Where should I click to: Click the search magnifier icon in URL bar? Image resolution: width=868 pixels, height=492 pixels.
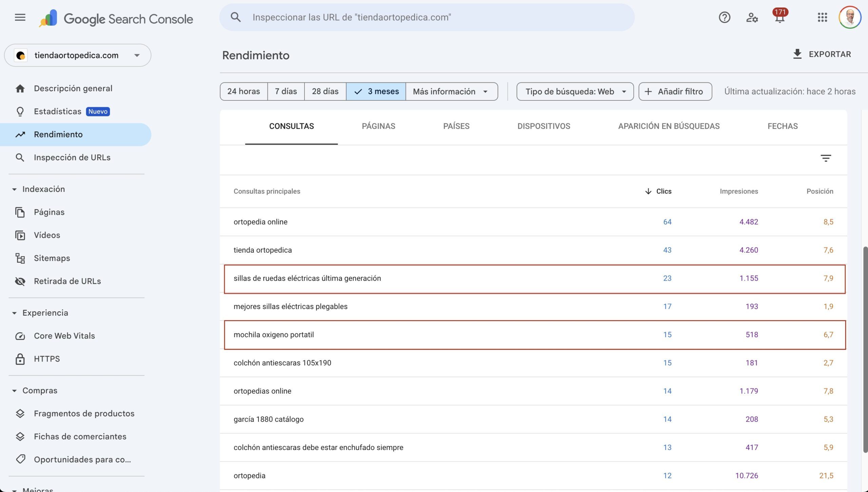click(236, 17)
